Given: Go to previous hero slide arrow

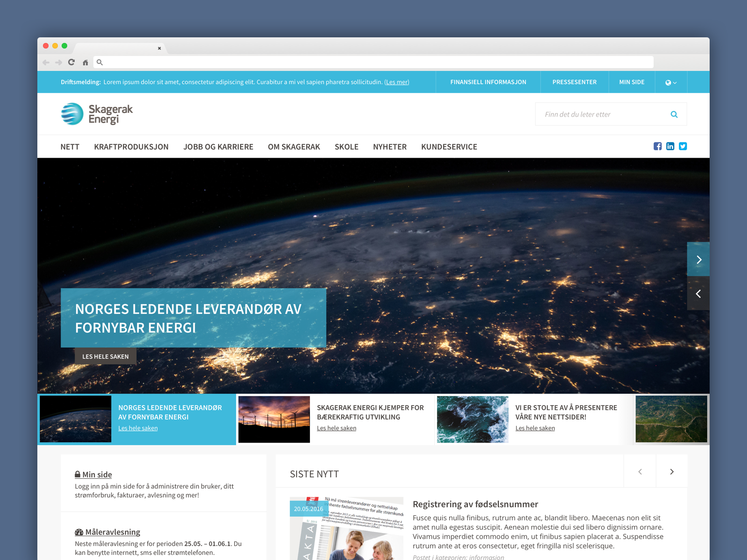Looking at the screenshot, I should coord(698,294).
